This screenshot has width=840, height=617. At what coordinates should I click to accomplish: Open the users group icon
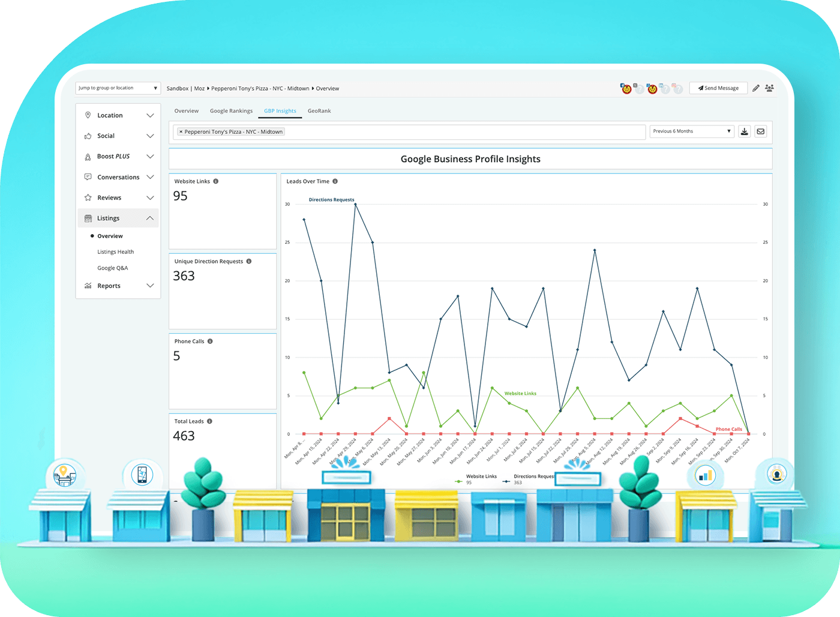click(x=769, y=88)
